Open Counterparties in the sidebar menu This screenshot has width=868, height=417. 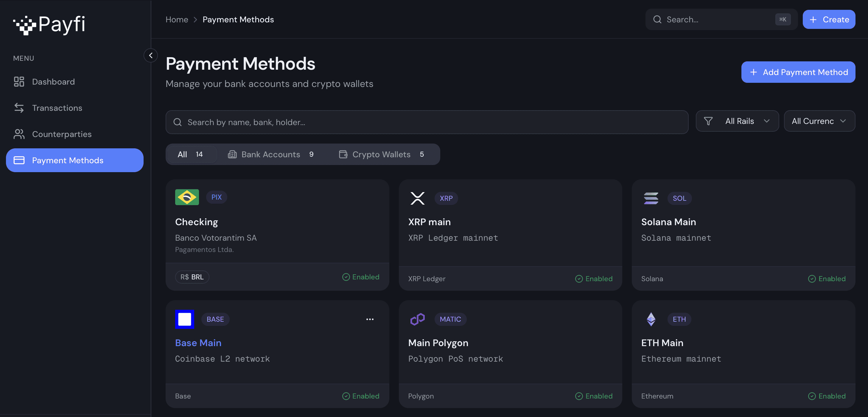click(62, 134)
